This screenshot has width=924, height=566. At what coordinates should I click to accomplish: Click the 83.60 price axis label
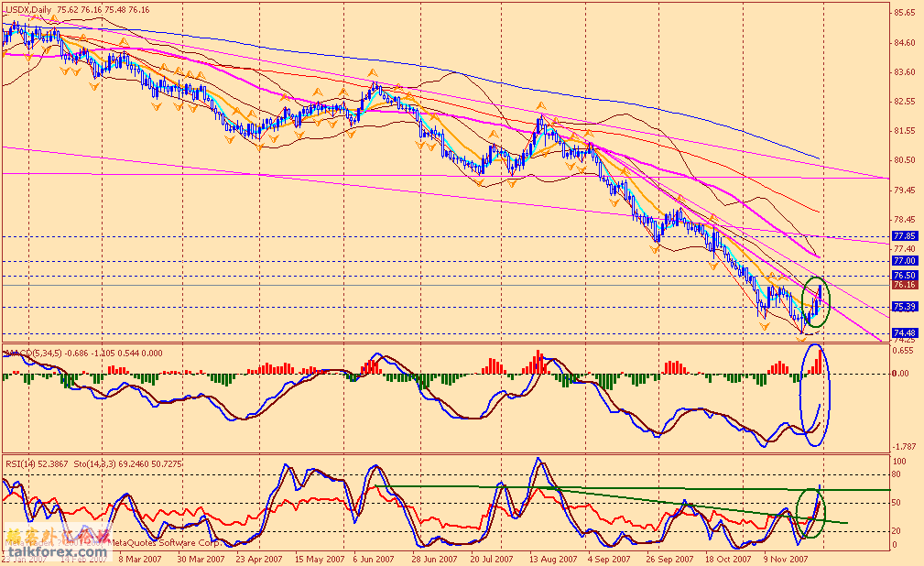coord(905,72)
